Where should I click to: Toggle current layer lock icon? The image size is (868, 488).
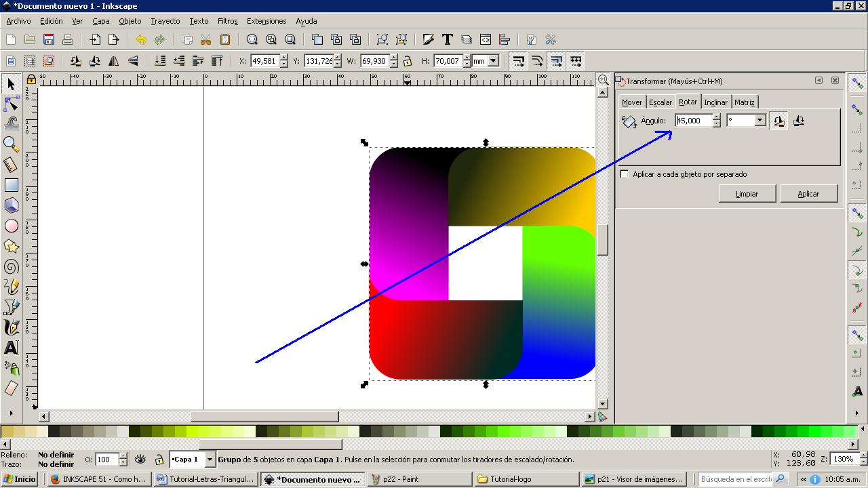point(159,459)
